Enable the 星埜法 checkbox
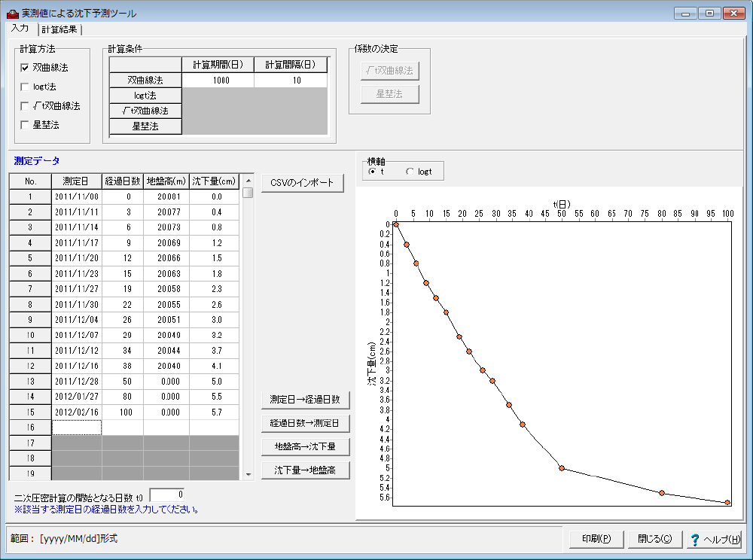Viewport: 753px width, 560px height. [x=25, y=125]
